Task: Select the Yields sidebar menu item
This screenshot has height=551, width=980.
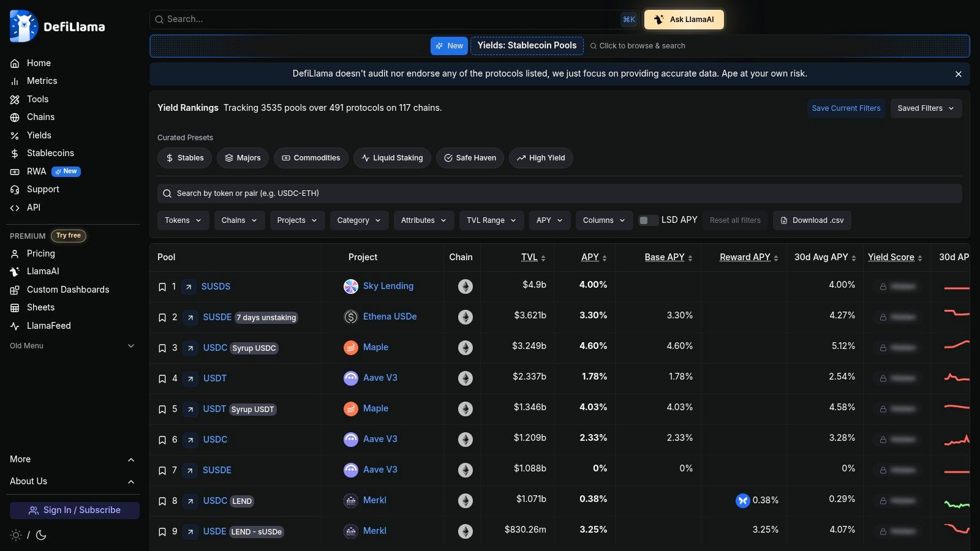Action: coord(39,135)
